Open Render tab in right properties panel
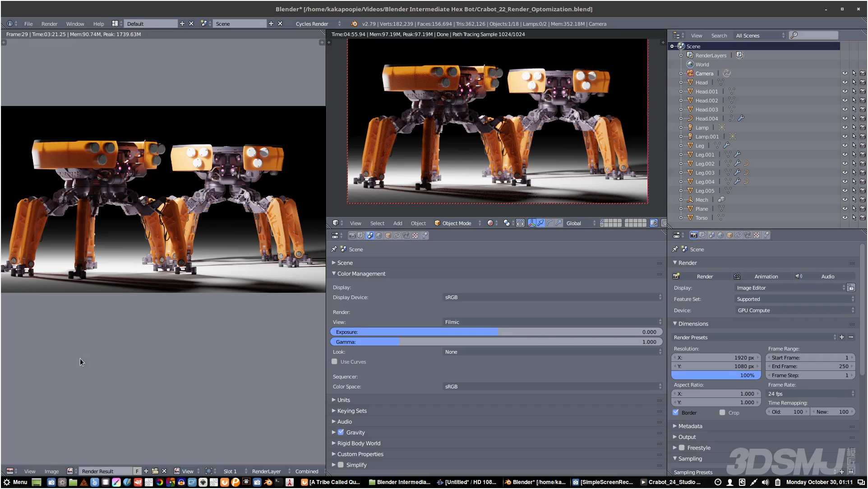Image resolution: width=868 pixels, height=489 pixels. tap(693, 235)
